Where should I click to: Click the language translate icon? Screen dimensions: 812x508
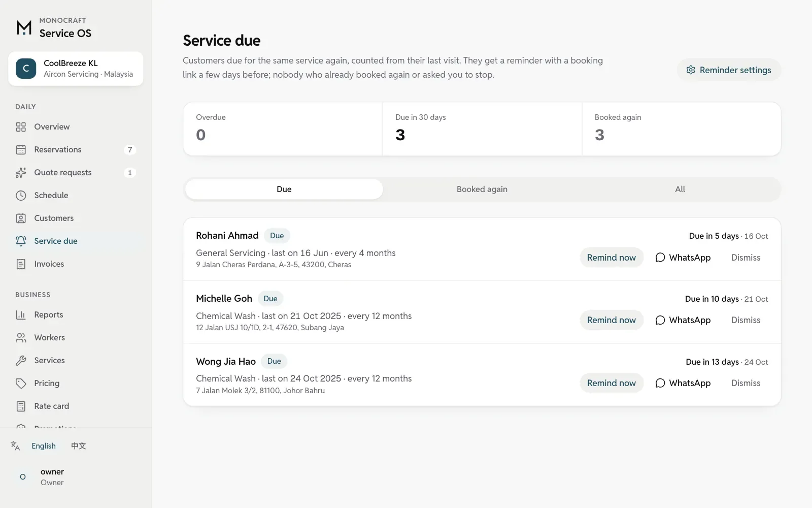(x=15, y=446)
